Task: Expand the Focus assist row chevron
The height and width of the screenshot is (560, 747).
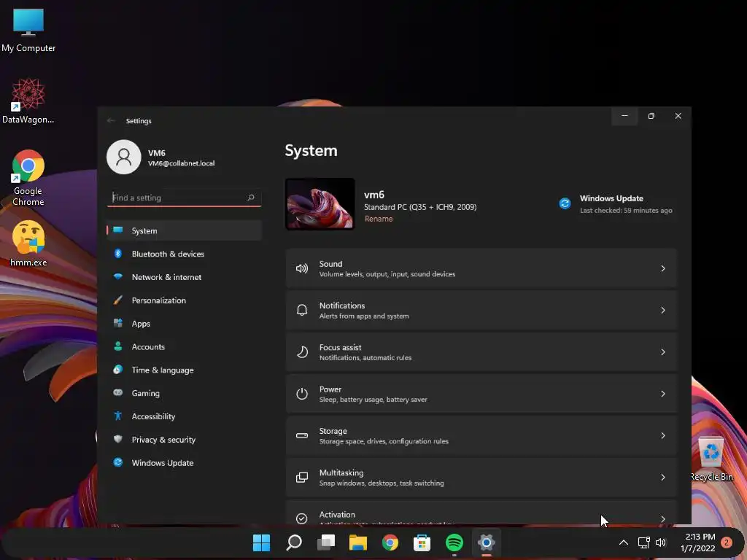Action: tap(662, 352)
